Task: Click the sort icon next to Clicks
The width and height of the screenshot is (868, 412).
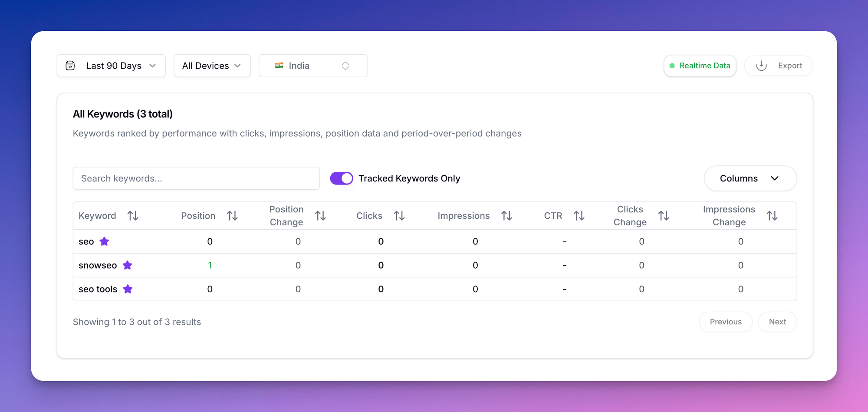Action: (399, 215)
